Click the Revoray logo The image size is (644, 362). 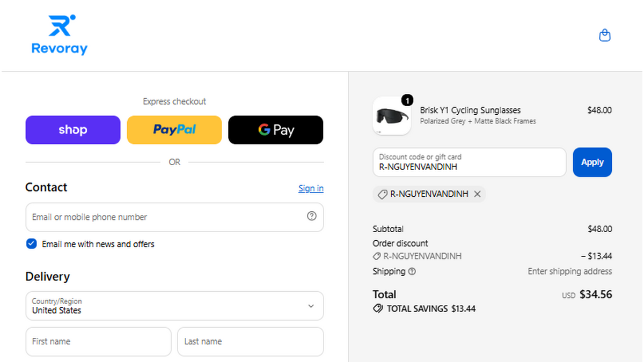click(x=60, y=35)
